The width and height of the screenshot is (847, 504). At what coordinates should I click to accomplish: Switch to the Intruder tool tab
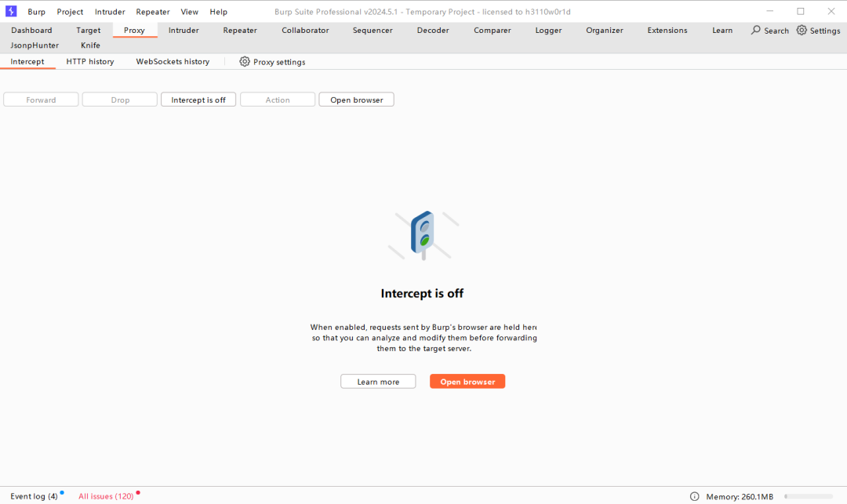[184, 31]
